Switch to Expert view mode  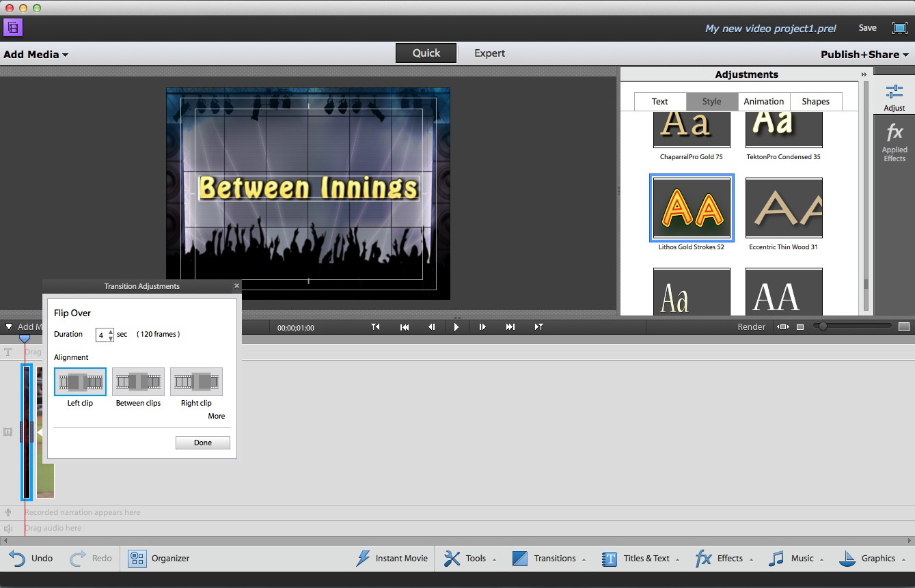(489, 53)
